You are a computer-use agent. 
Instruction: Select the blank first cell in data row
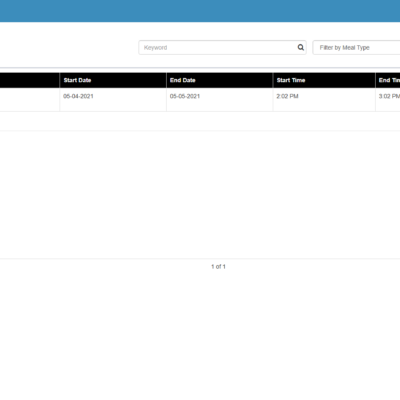click(x=30, y=99)
